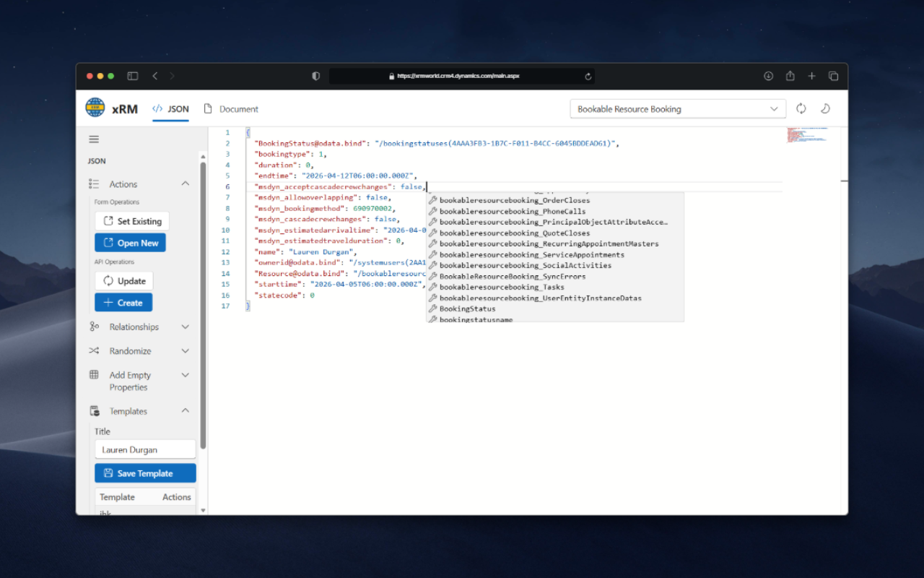Click Safari sidebar toggle icon
The image size is (924, 578).
(x=133, y=76)
